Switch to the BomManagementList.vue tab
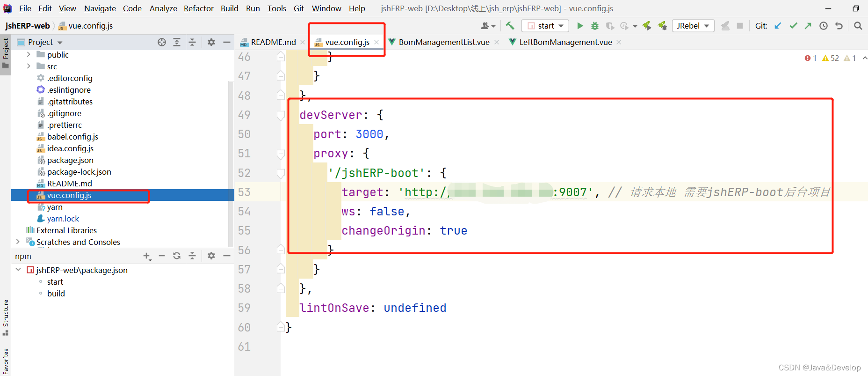This screenshot has height=376, width=868. [x=443, y=42]
